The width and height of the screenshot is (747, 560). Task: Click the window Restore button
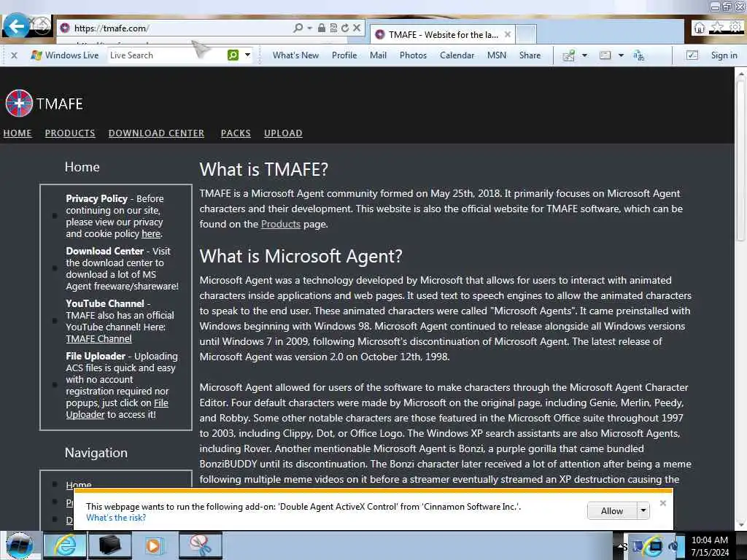(727, 7)
